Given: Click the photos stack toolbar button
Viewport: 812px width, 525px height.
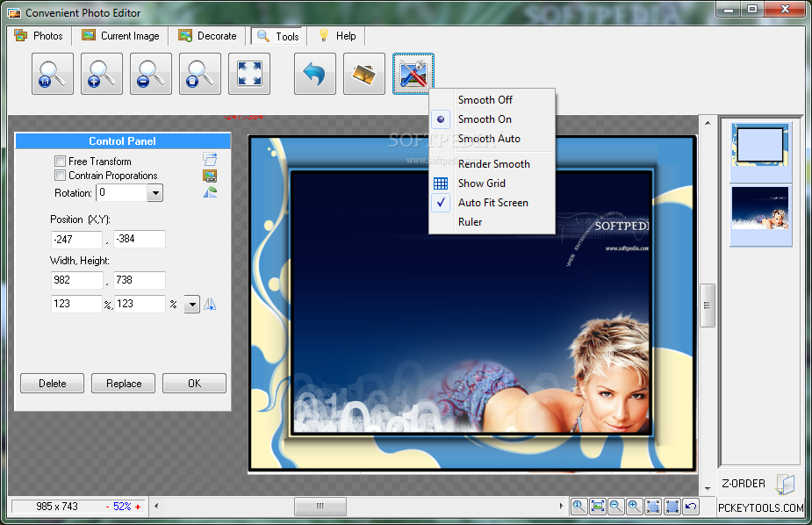Looking at the screenshot, I should click(364, 74).
